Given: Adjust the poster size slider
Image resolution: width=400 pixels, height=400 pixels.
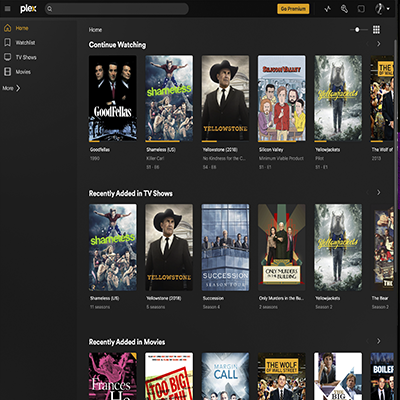Looking at the screenshot, I should (x=359, y=30).
